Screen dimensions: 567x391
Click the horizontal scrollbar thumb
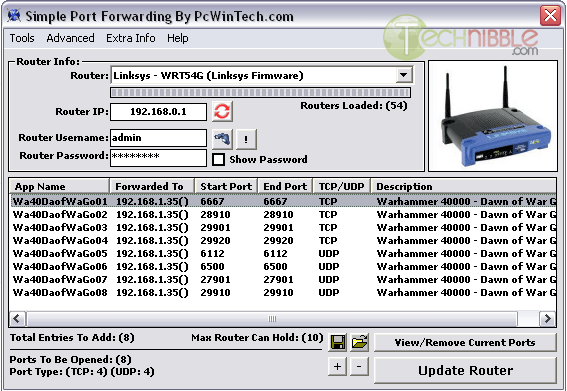click(x=272, y=319)
